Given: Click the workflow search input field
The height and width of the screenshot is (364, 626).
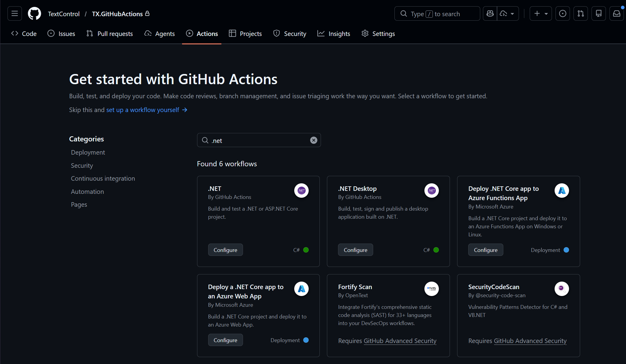Looking at the screenshot, I should pyautogui.click(x=259, y=140).
